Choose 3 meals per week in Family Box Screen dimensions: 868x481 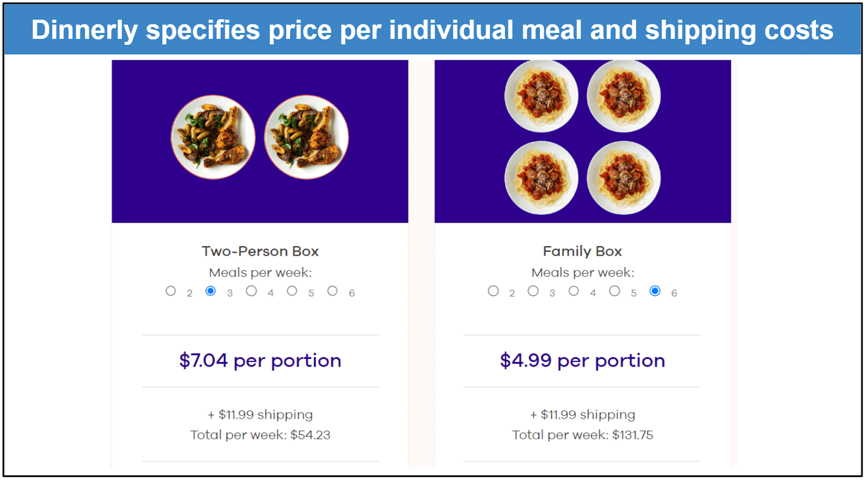533,291
